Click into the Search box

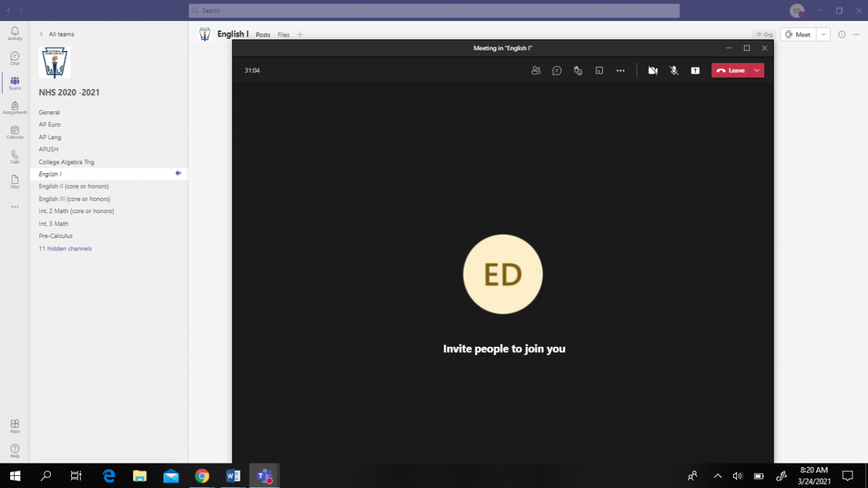(x=434, y=11)
